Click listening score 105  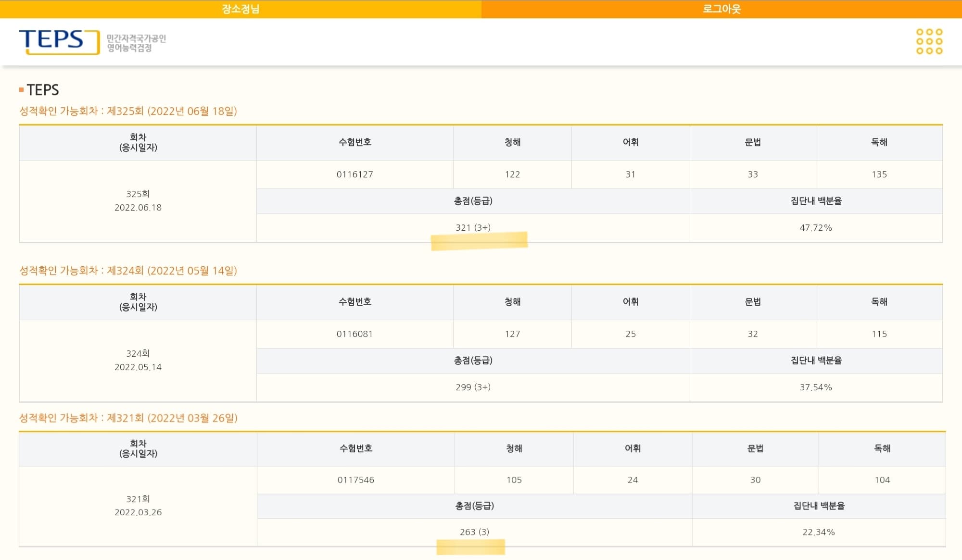click(x=514, y=480)
